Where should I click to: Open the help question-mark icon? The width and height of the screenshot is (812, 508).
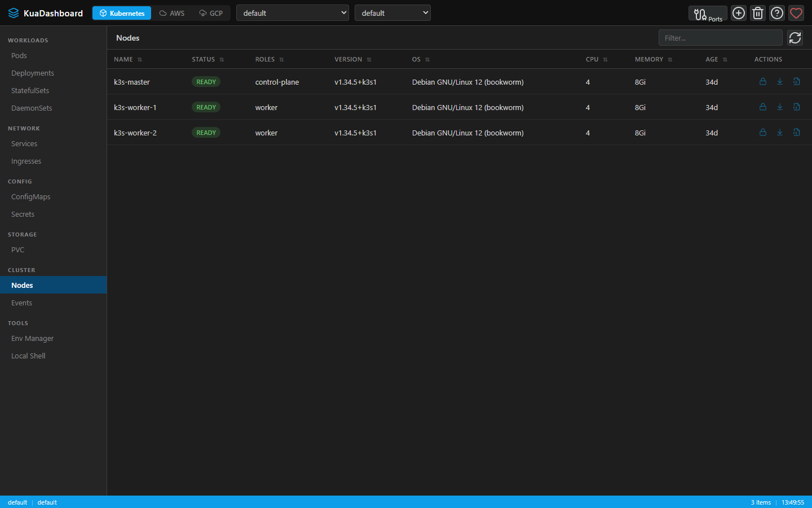(777, 13)
